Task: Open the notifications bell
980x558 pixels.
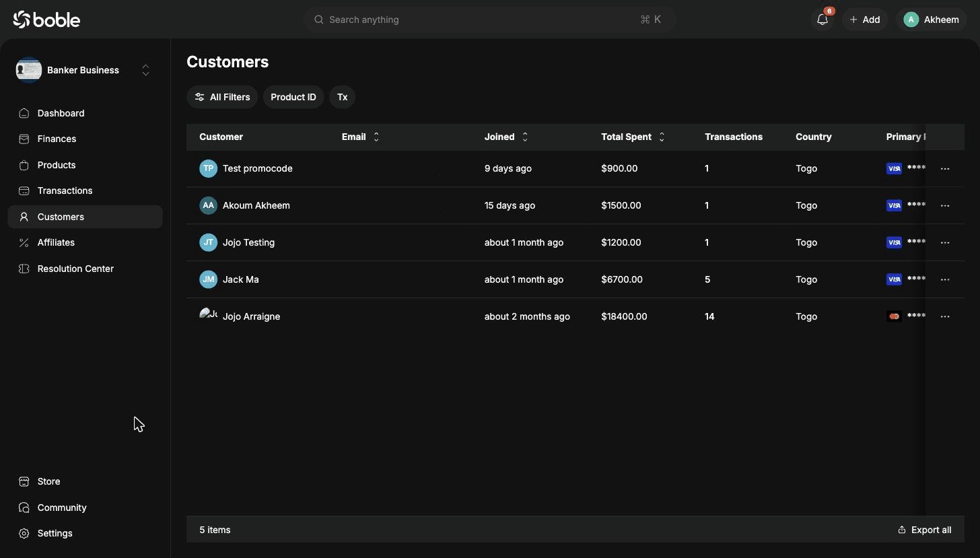Action: (x=823, y=20)
